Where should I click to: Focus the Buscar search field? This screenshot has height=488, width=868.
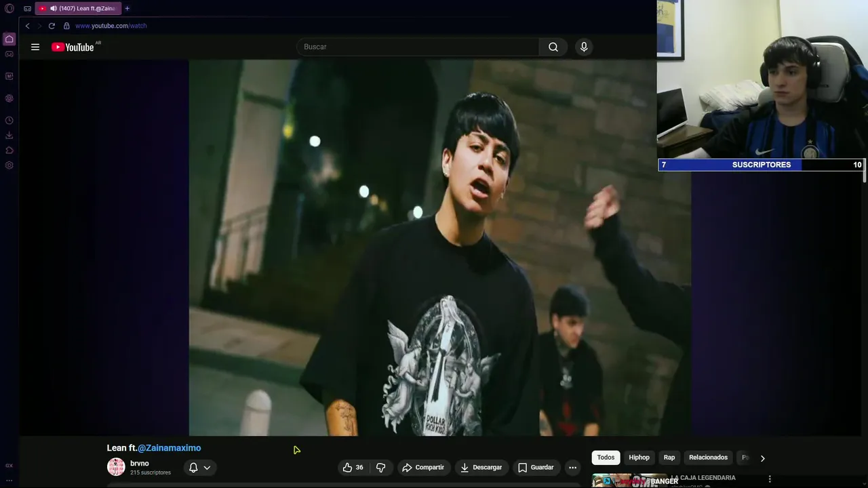point(418,47)
